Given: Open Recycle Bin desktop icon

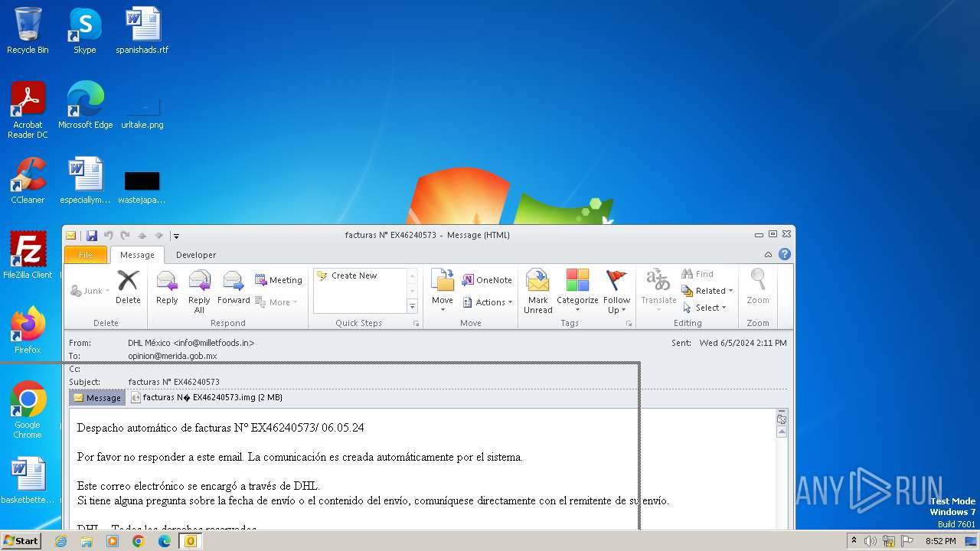Looking at the screenshot, I should tap(28, 31).
